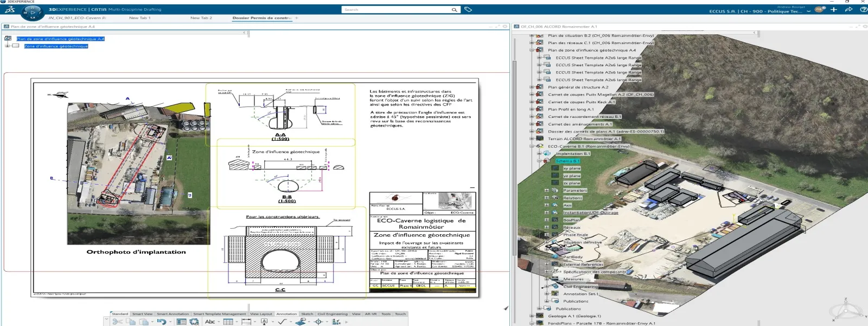The width and height of the screenshot is (868, 326).
Task: Select the xy plane item
Action: (571, 168)
